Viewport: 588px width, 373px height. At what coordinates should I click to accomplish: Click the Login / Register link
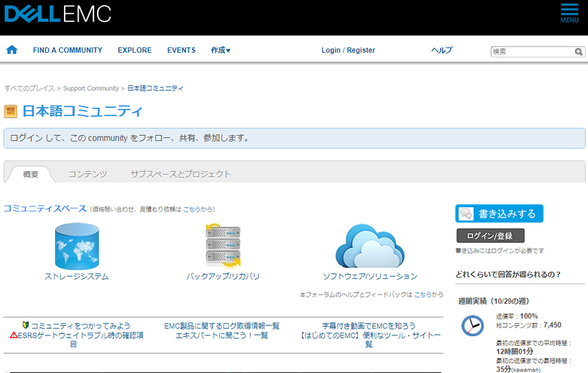tap(348, 50)
